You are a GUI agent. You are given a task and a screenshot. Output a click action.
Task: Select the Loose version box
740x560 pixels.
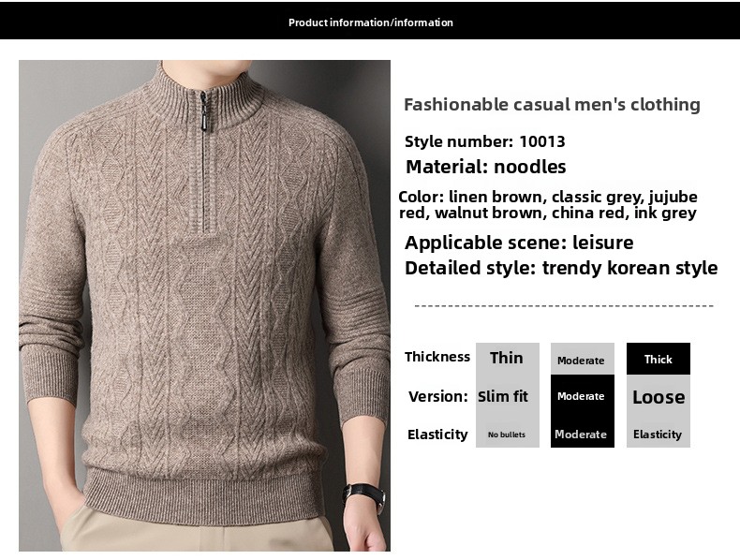click(x=659, y=396)
